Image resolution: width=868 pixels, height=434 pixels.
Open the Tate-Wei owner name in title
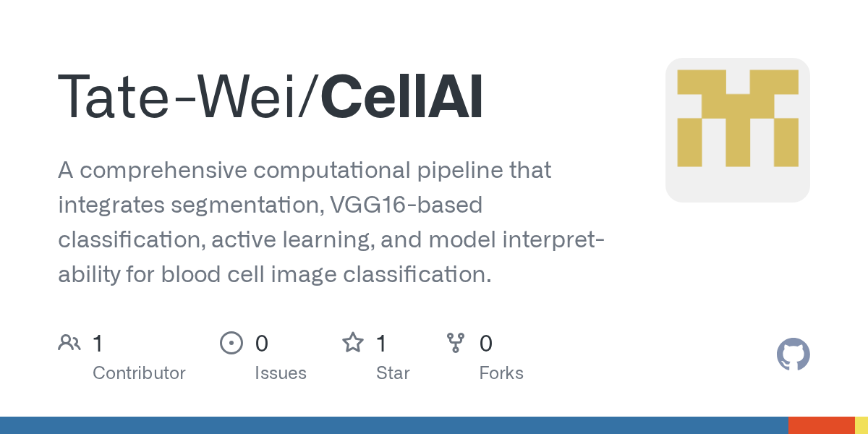(x=183, y=97)
